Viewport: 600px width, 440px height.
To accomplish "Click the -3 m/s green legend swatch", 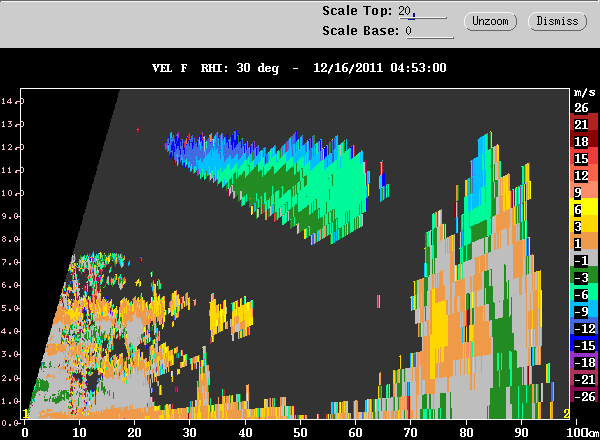I will coord(584,277).
